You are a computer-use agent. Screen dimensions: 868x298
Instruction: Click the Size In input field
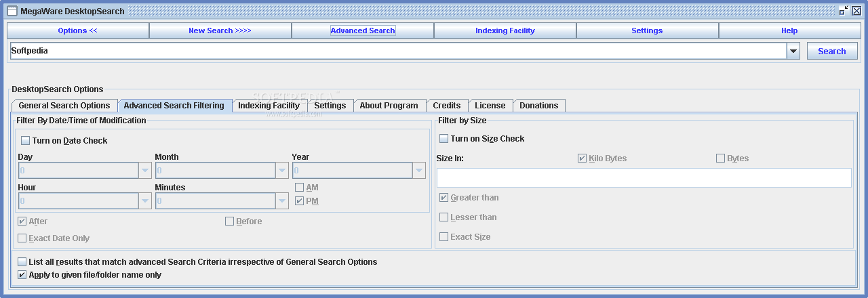644,177
